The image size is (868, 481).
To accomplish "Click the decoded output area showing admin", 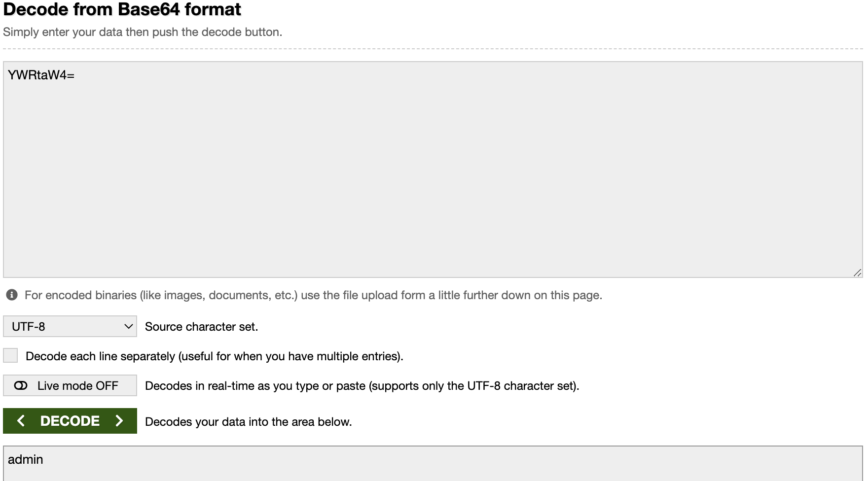I will [433, 463].
